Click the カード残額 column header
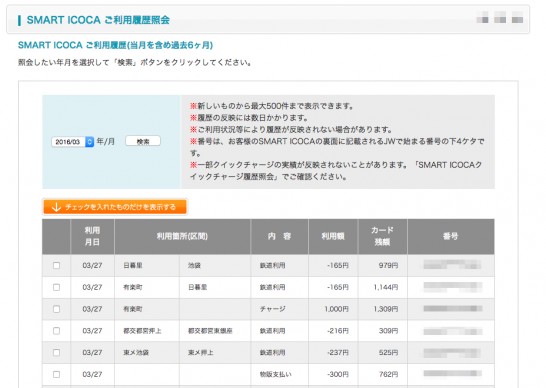 coord(382,236)
